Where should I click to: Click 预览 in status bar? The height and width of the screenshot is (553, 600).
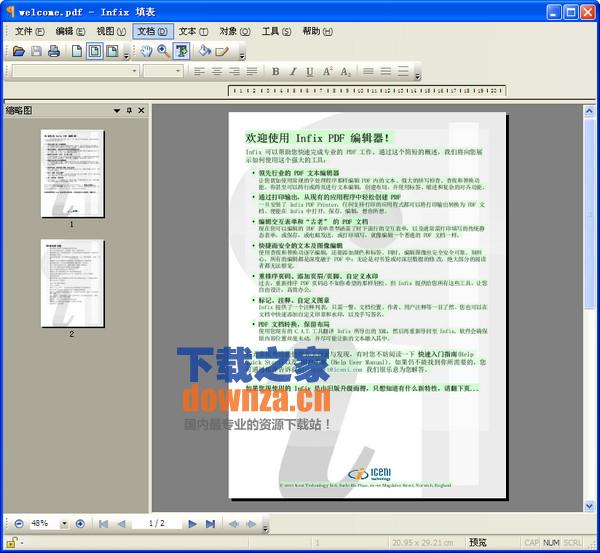point(478,542)
